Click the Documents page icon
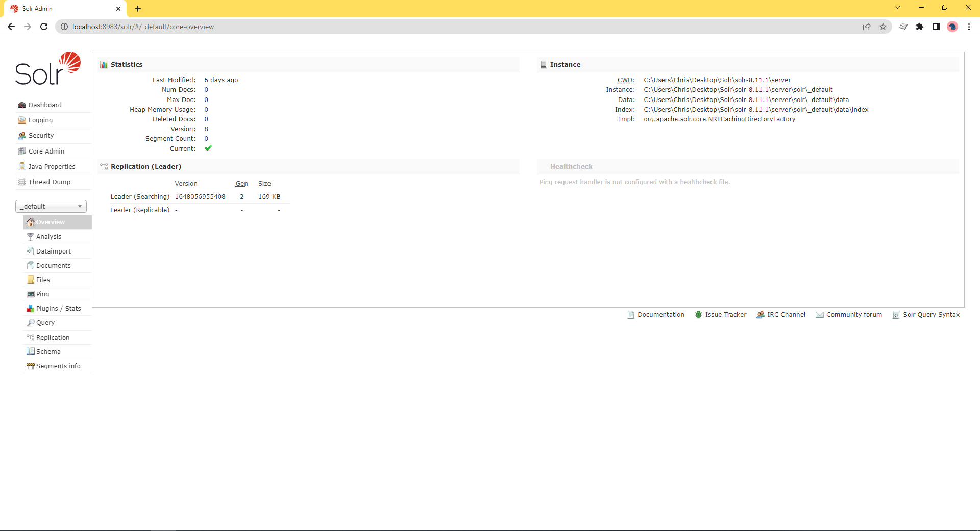This screenshot has height=531, width=980. [x=31, y=265]
